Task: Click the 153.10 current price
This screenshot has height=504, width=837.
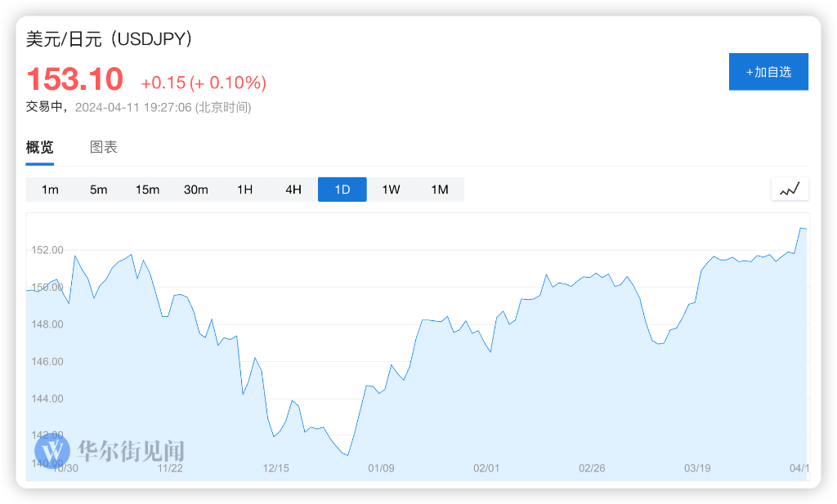Action: click(75, 79)
